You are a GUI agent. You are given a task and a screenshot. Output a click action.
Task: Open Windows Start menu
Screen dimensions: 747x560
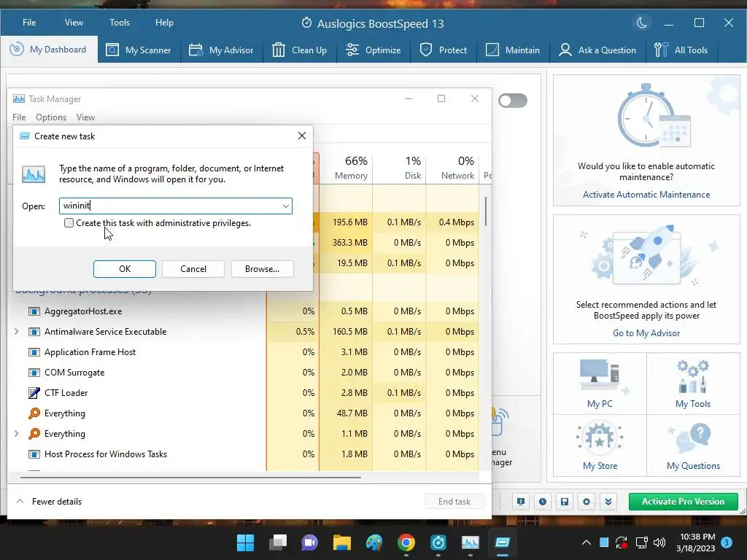(x=246, y=542)
